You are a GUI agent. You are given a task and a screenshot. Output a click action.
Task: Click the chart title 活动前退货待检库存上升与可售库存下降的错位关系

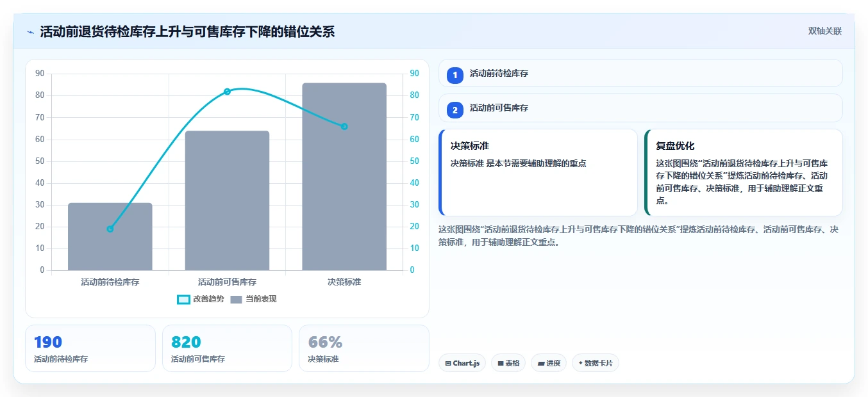[x=187, y=31]
